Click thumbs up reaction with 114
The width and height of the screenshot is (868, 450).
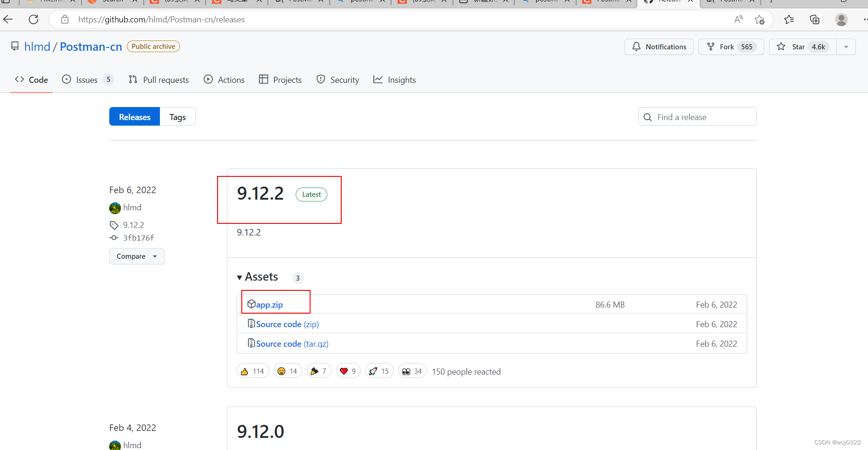253,371
